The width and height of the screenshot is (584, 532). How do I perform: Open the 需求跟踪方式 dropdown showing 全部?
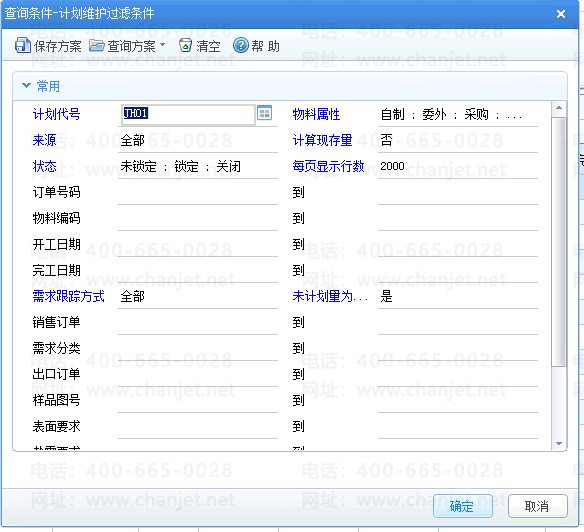coord(198,297)
